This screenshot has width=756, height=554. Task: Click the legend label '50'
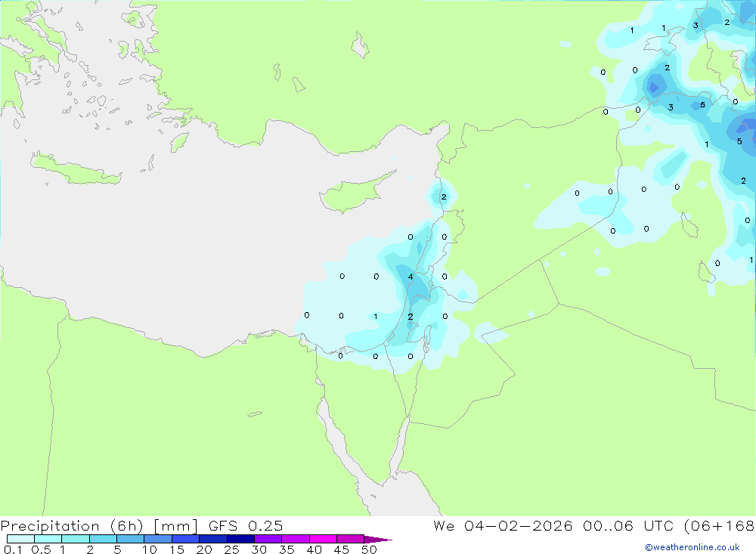pyautogui.click(x=369, y=549)
